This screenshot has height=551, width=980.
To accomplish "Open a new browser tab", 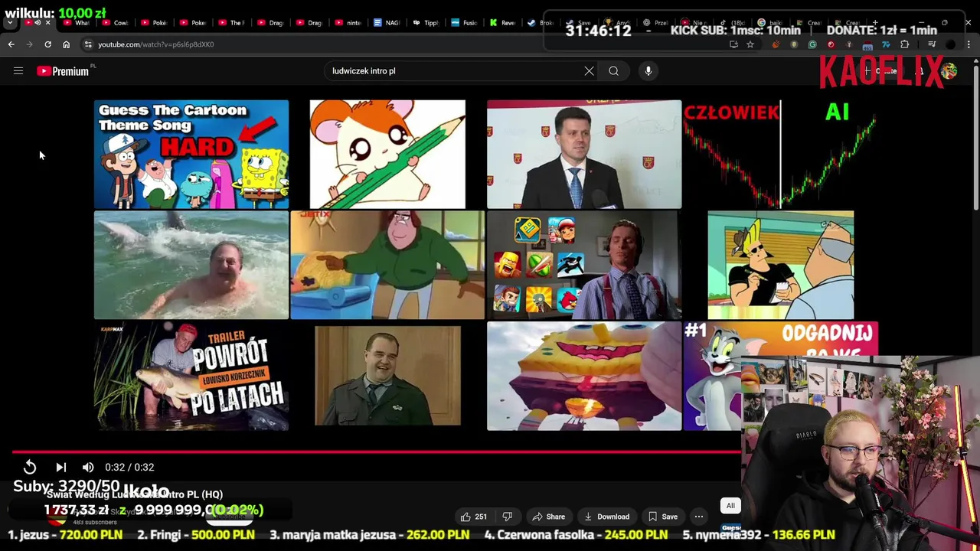I will pos(875,23).
